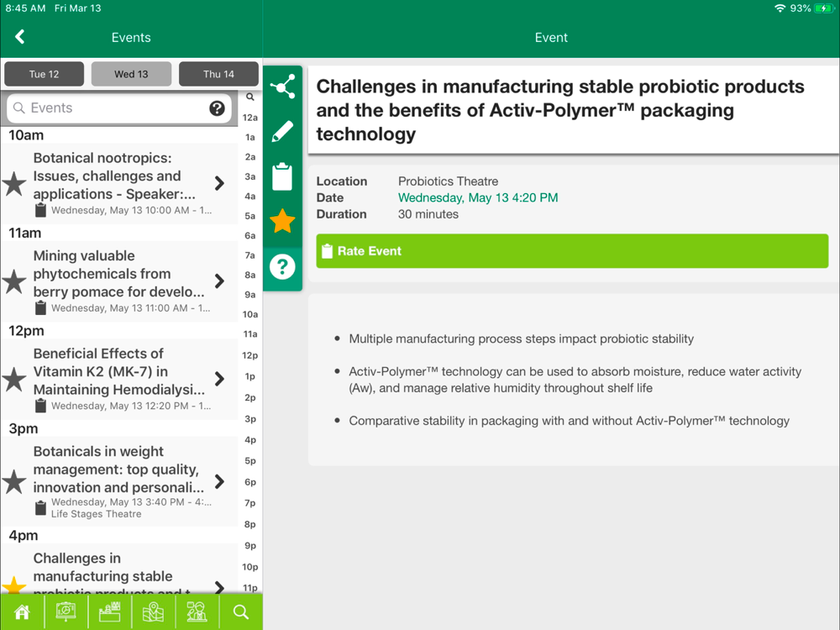
Task: Open the speakers icon in bottom bar
Action: [x=197, y=612]
